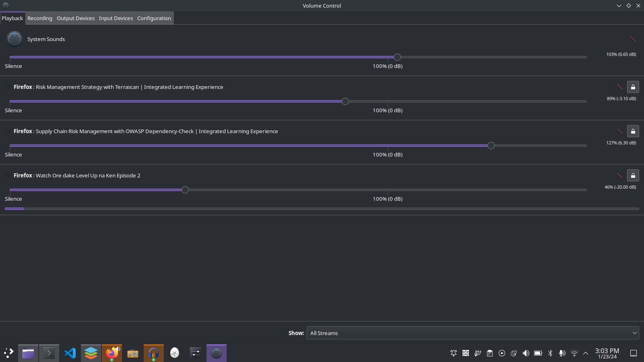Click the clock to open the calendar
The height and width of the screenshot is (362, 644).
(606, 353)
